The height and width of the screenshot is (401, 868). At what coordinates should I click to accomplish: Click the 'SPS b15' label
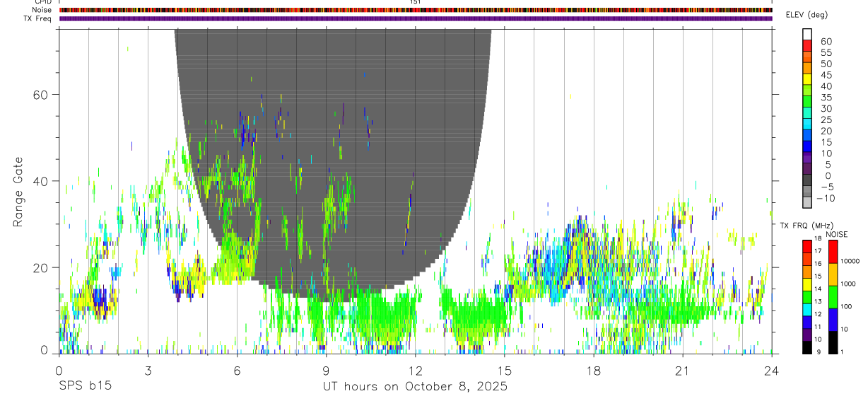85,387
